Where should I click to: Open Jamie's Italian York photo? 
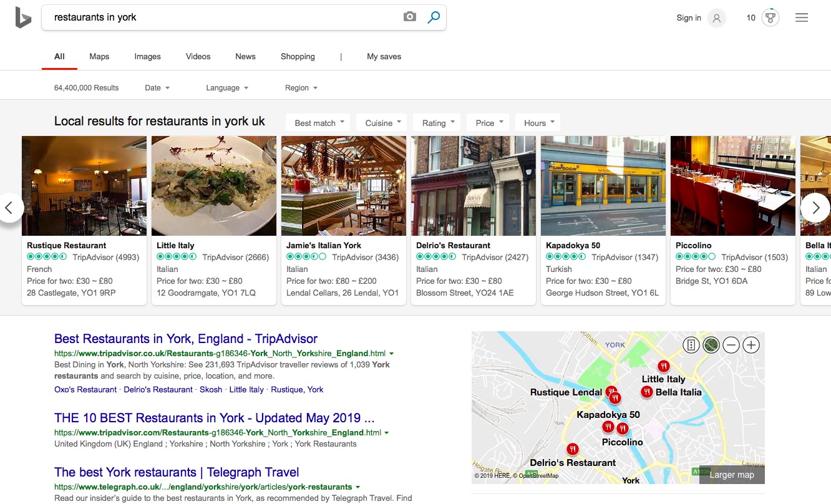344,186
